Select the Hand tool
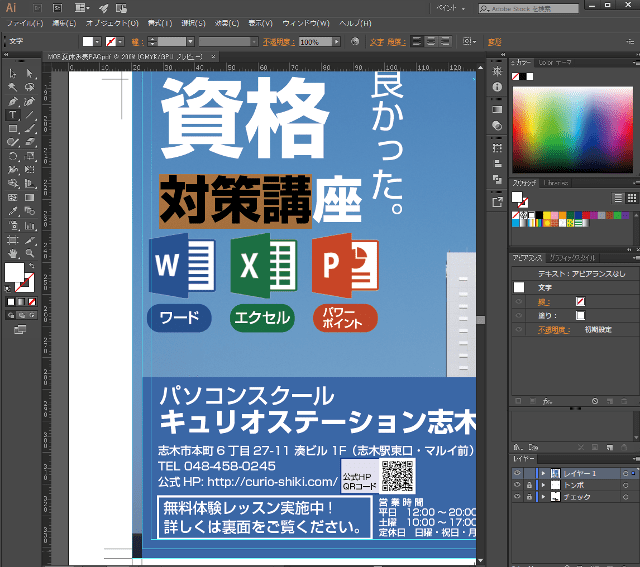 [x=13, y=253]
